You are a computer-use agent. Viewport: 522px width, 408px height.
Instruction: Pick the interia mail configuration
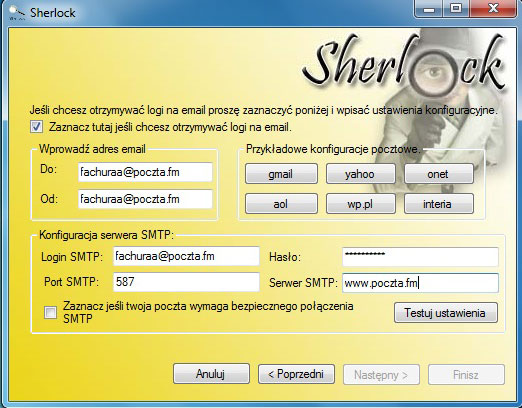point(439,204)
